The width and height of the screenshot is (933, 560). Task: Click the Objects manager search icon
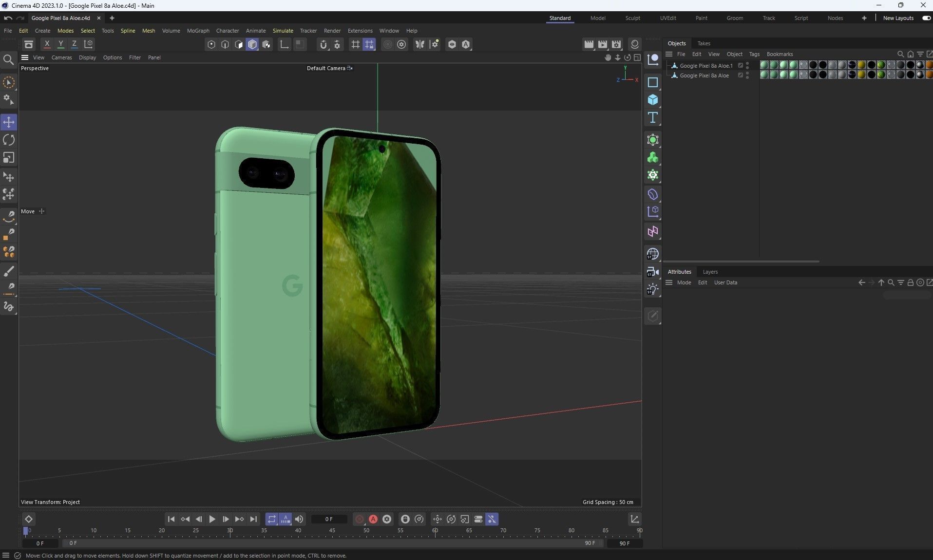(x=900, y=54)
